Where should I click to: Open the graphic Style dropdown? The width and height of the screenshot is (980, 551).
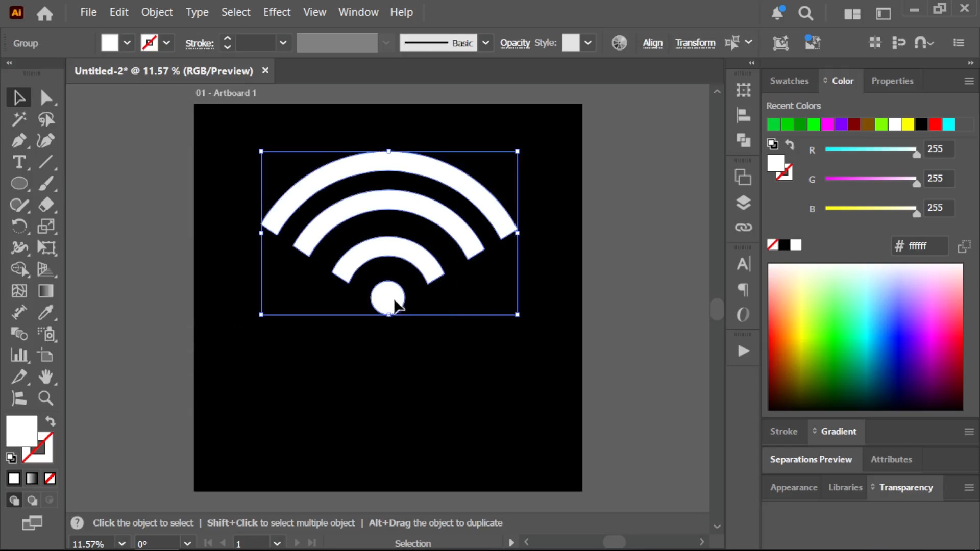click(x=588, y=43)
